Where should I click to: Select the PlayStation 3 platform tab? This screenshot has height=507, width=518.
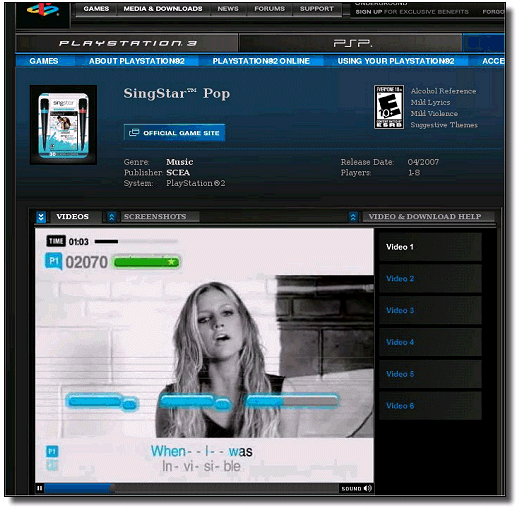tap(127, 43)
